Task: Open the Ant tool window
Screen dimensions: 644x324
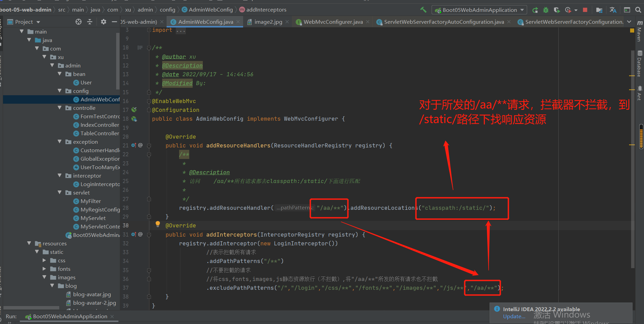Action: [x=639, y=93]
